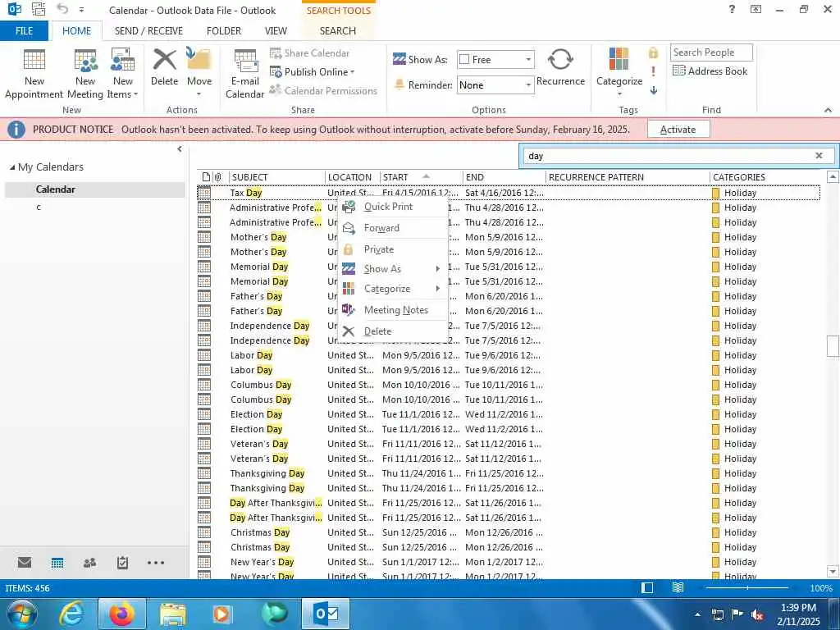Image resolution: width=840 pixels, height=630 pixels.
Task: Choose Quick Print from context menu
Action: (x=393, y=207)
